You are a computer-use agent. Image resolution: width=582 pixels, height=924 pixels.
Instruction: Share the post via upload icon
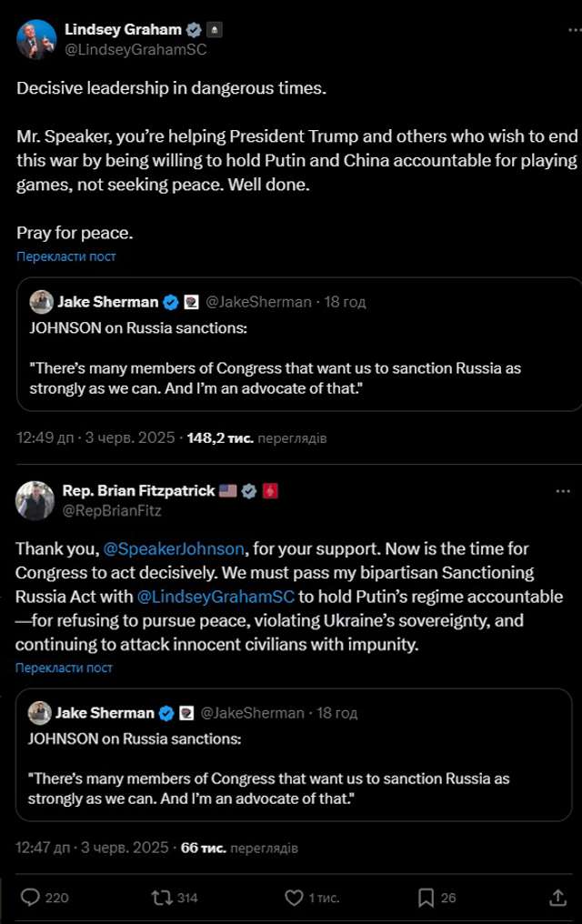click(x=558, y=898)
